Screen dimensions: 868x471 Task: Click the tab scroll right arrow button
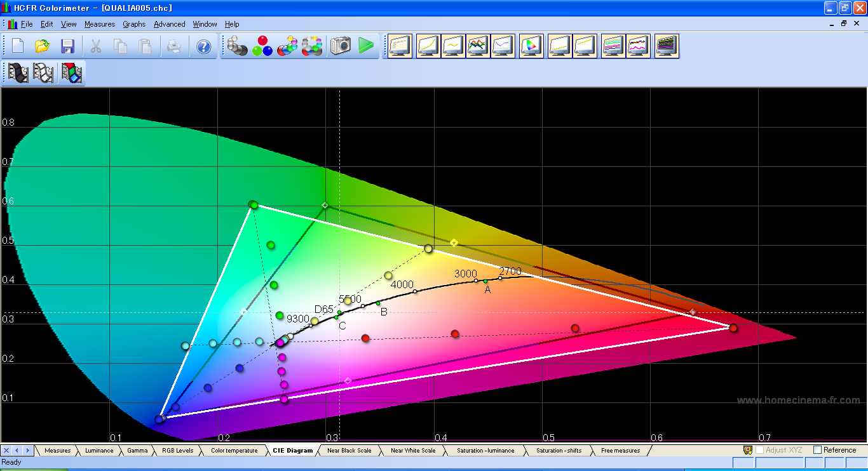click(x=27, y=451)
